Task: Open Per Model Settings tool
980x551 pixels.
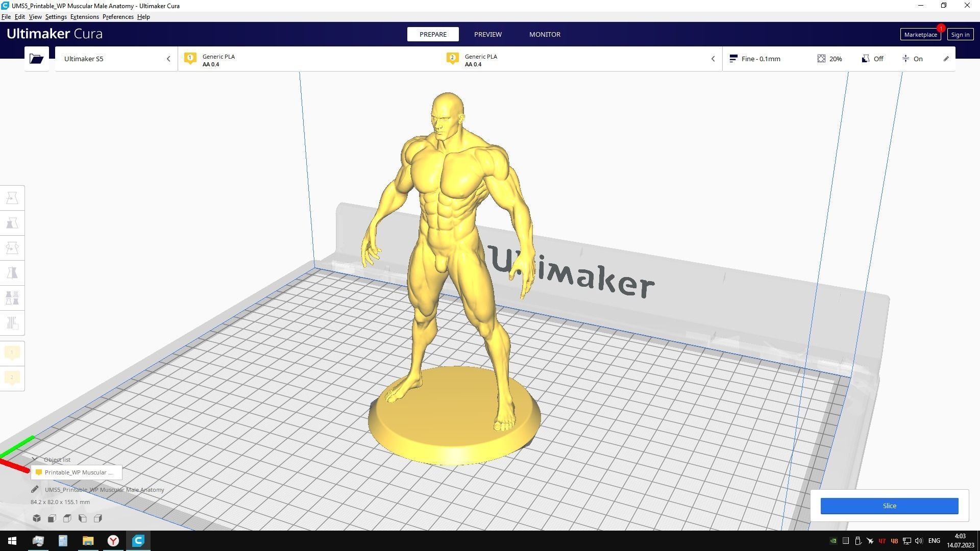Action: coord(12,298)
